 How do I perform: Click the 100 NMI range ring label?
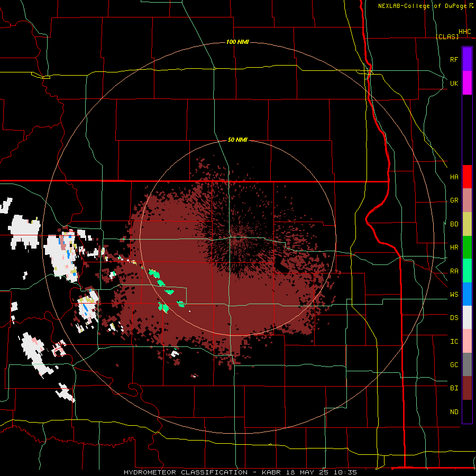tap(237, 42)
